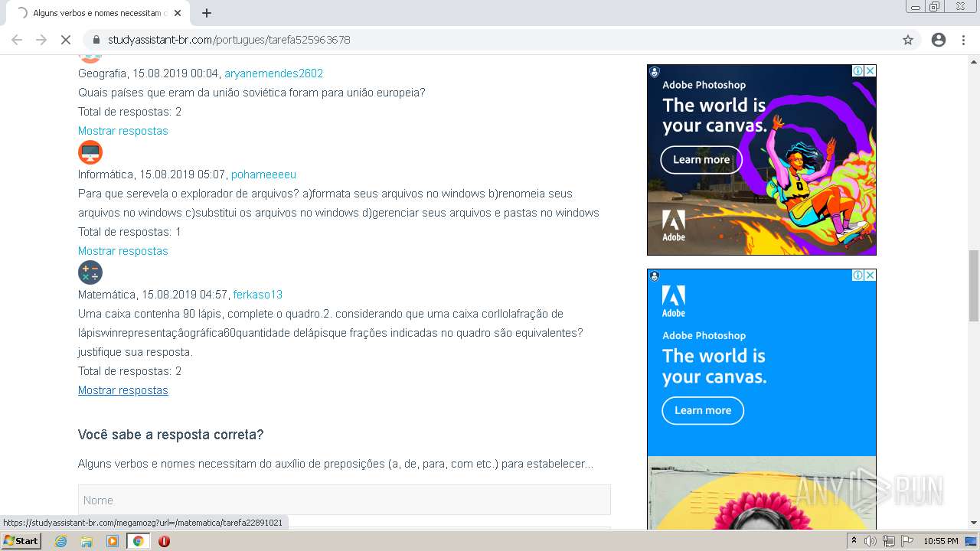Click the Geografia question text
The height and width of the screenshot is (551, 980).
tap(251, 93)
